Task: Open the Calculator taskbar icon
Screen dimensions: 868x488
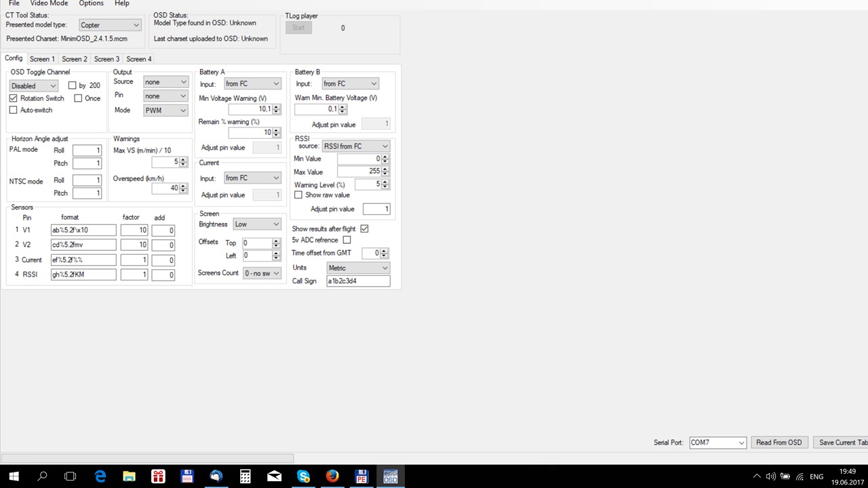Action: click(245, 476)
